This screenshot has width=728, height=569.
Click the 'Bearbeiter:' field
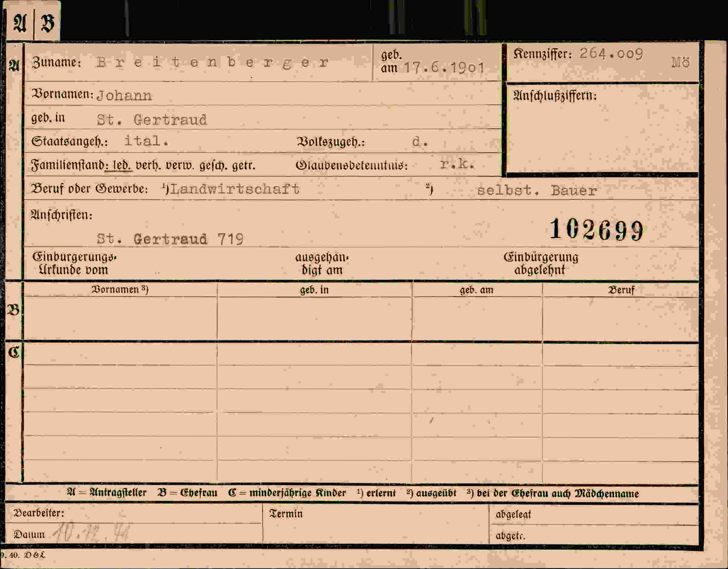point(134,513)
